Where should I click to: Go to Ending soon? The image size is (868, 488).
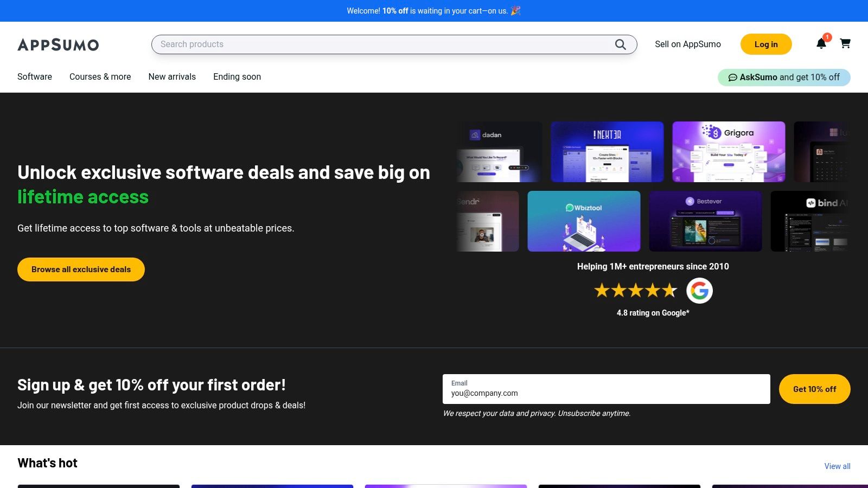click(237, 76)
